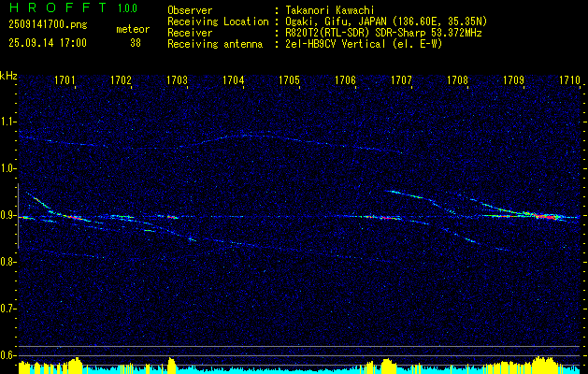588x374 pixels.
Task: Click the 1708 time marker
Action: 457,79
